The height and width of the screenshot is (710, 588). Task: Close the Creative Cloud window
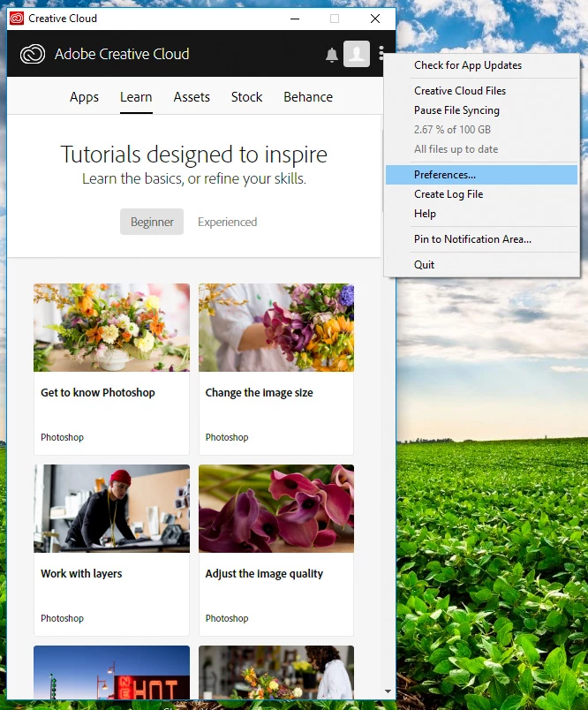tap(375, 19)
